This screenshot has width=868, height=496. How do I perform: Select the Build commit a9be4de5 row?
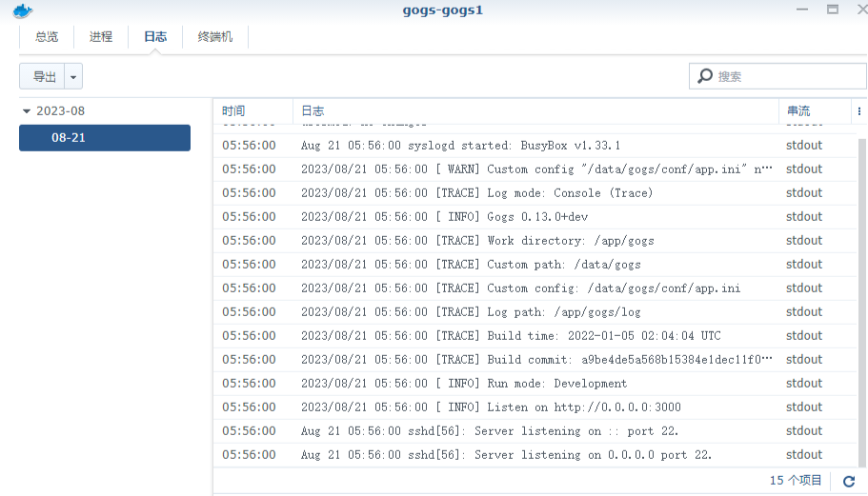point(535,360)
